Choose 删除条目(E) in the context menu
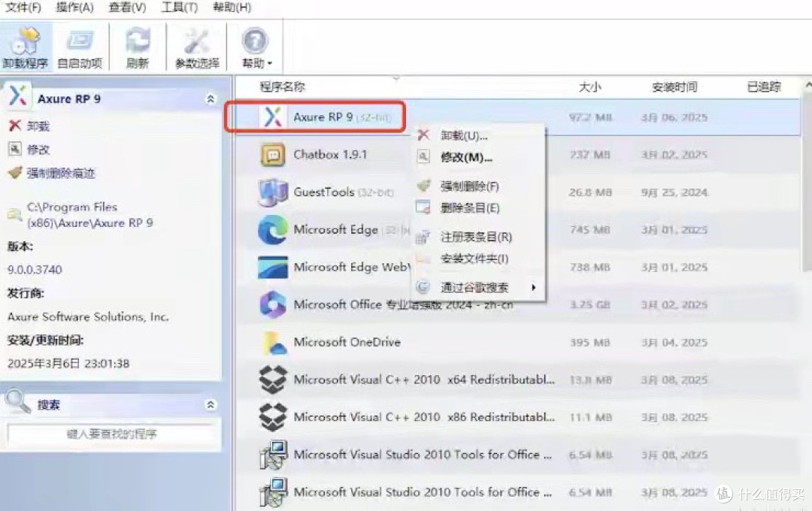 [470, 208]
